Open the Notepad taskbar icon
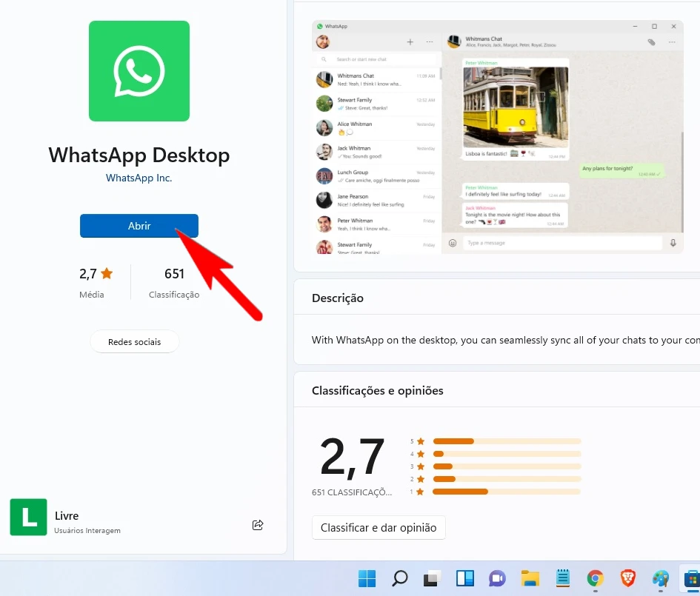Screen dimensions: 700x596 pos(562,579)
